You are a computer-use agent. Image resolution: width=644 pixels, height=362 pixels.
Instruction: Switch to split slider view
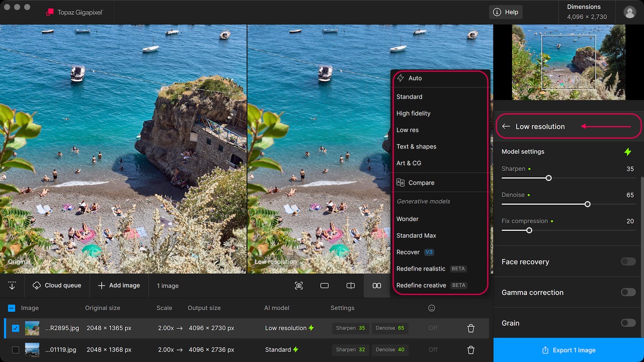pyautogui.click(x=351, y=286)
